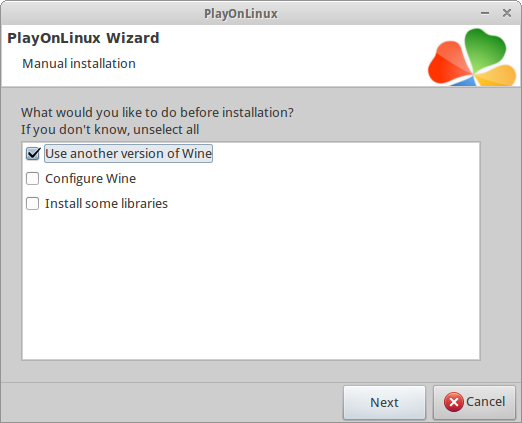Click the red petal of the logo

coord(448,63)
